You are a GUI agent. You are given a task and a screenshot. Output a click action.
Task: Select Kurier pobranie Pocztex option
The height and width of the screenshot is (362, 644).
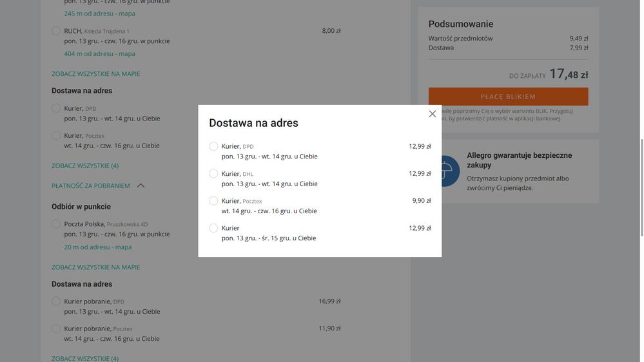click(56, 329)
